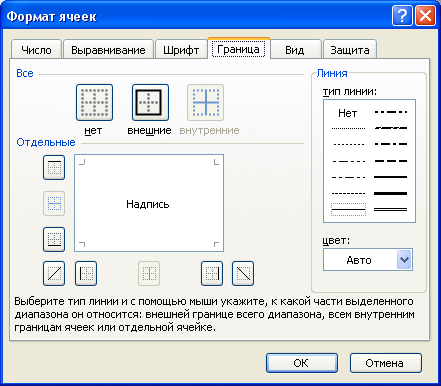This screenshot has width=441, height=386.
Task: Close the Формат ячеек dialog
Action: (425, 16)
